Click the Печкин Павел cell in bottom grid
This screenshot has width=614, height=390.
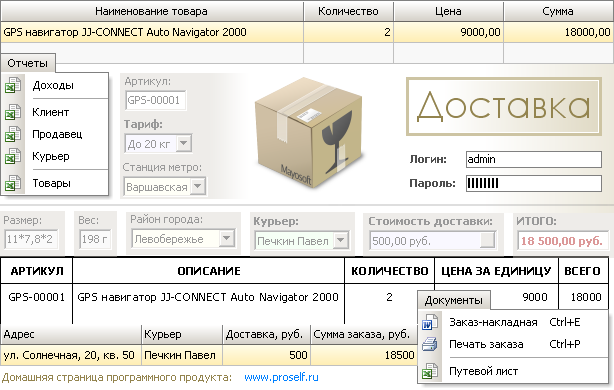tap(182, 355)
